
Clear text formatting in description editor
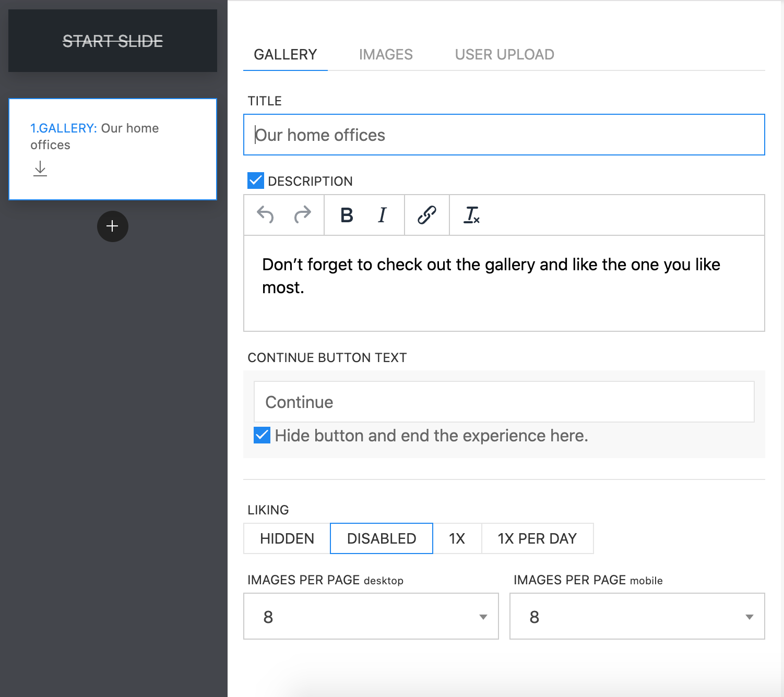pyautogui.click(x=471, y=215)
